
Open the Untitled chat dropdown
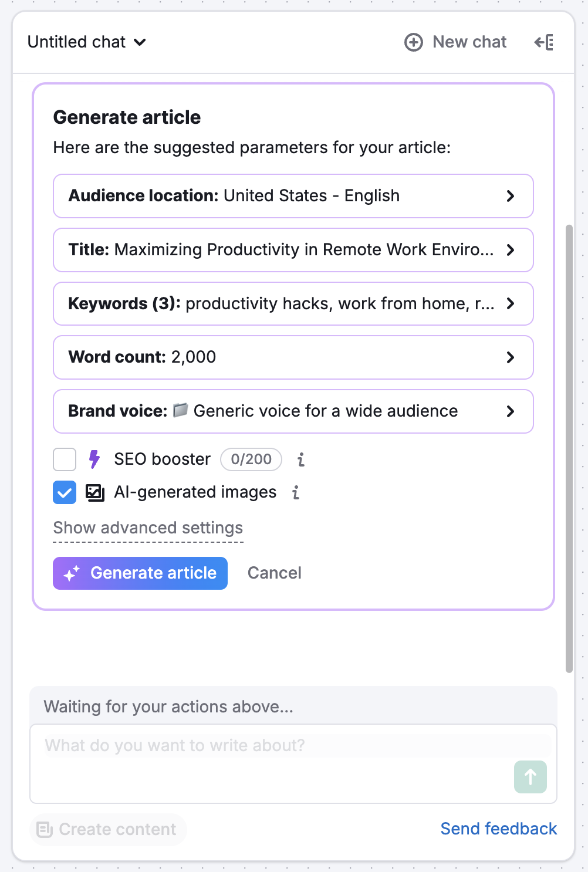(87, 42)
